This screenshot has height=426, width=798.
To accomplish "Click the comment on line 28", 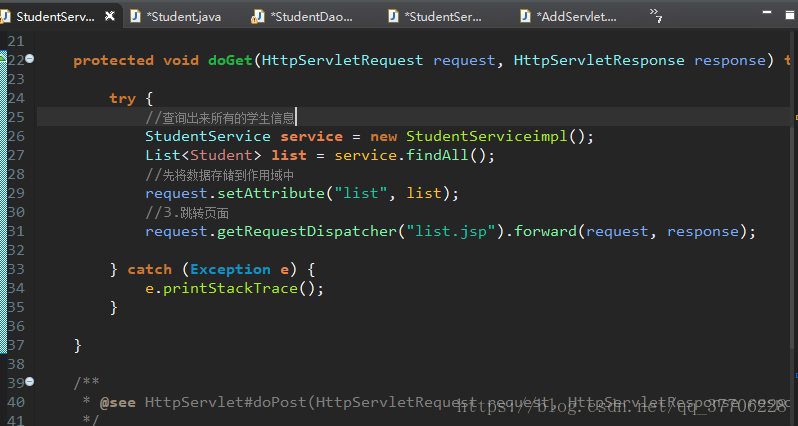I will coord(220,176).
